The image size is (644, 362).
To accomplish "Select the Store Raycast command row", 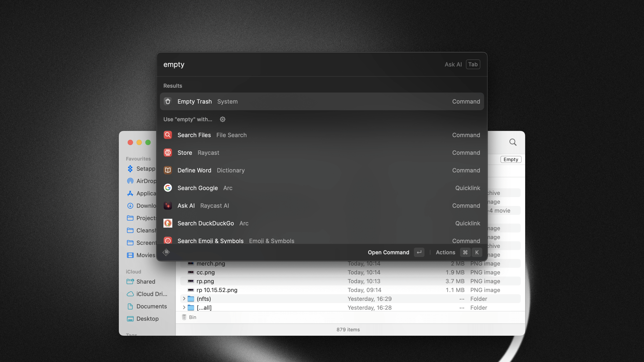I will 322,153.
